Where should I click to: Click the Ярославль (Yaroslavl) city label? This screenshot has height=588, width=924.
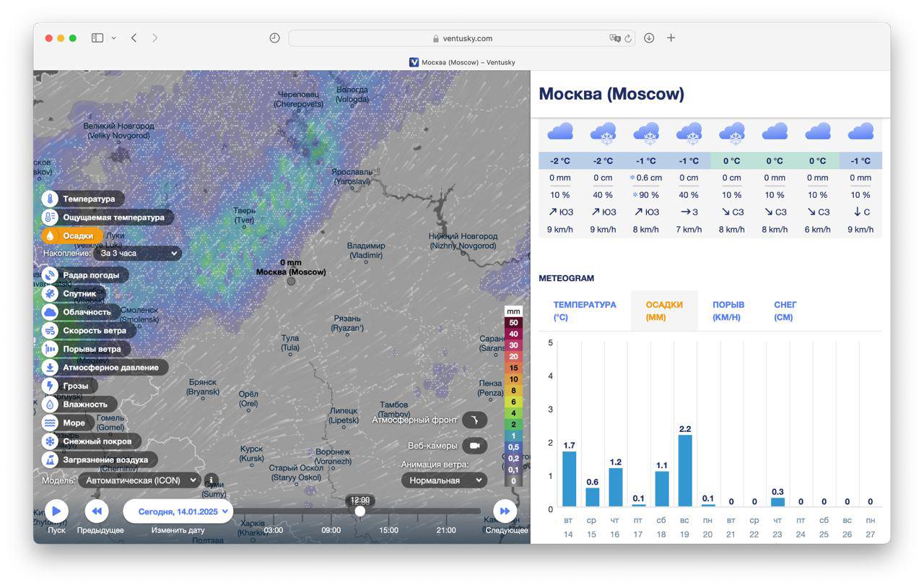point(352,177)
